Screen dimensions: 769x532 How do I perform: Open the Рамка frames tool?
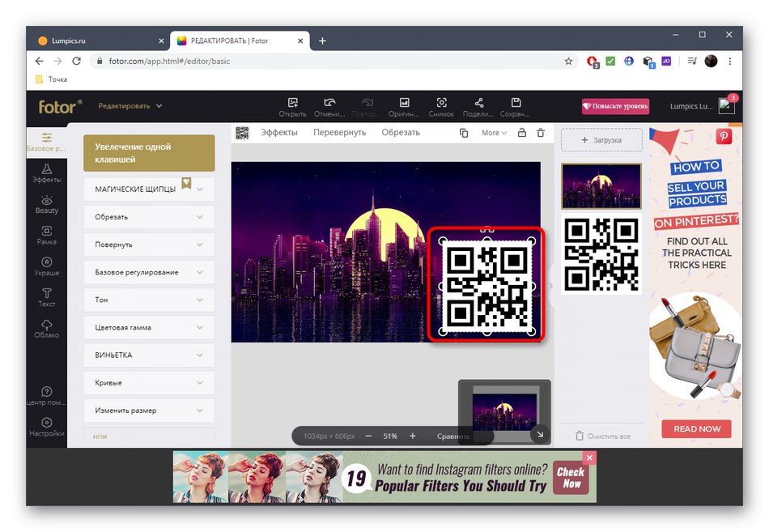click(47, 236)
